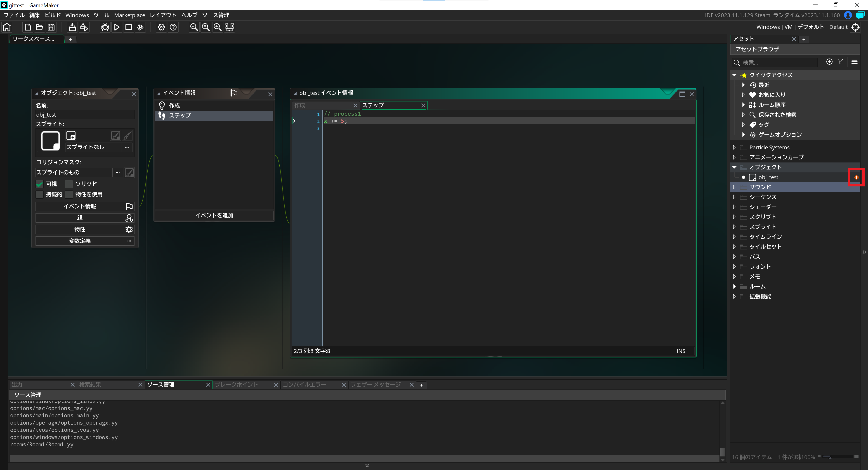
Task: Click the Clean broom icon in toolbar
Action: click(140, 27)
